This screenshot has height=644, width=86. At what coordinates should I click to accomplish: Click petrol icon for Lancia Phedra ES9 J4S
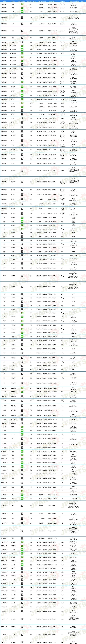pos(22,392)
